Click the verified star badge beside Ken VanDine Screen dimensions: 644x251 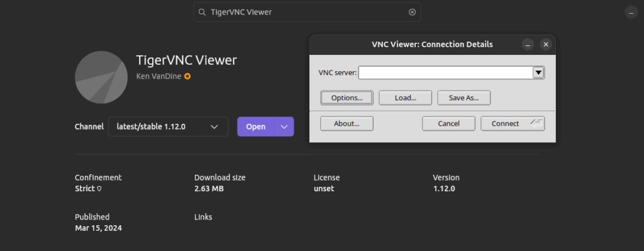[x=187, y=76]
